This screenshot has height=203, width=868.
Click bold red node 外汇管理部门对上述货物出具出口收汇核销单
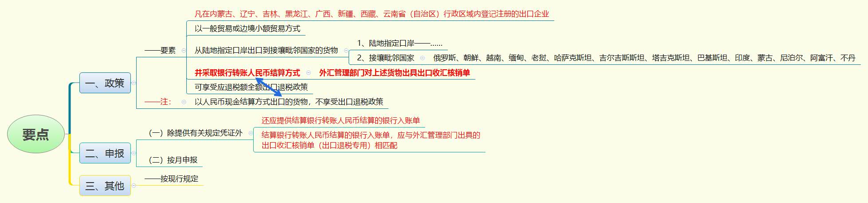pyautogui.click(x=394, y=73)
